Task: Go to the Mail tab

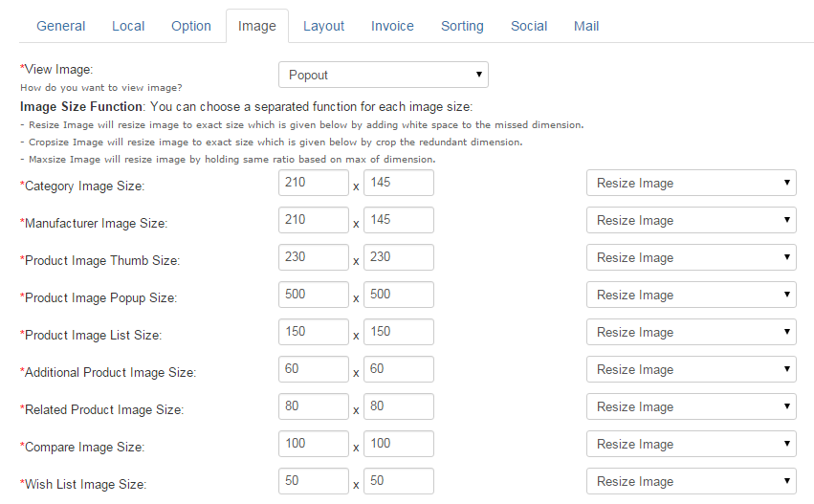Action: pyautogui.click(x=586, y=26)
